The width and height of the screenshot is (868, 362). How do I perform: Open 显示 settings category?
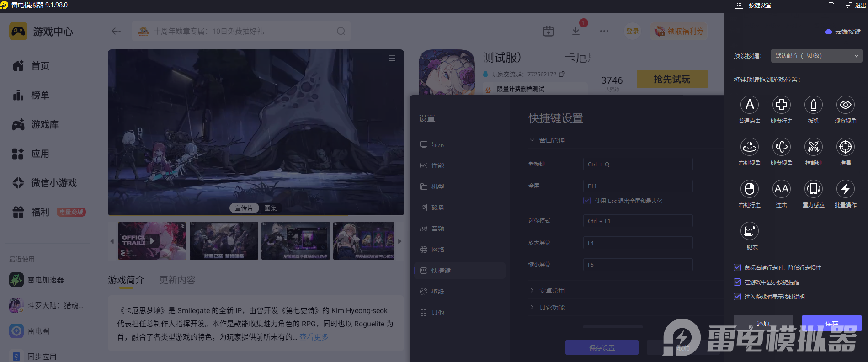point(432,144)
